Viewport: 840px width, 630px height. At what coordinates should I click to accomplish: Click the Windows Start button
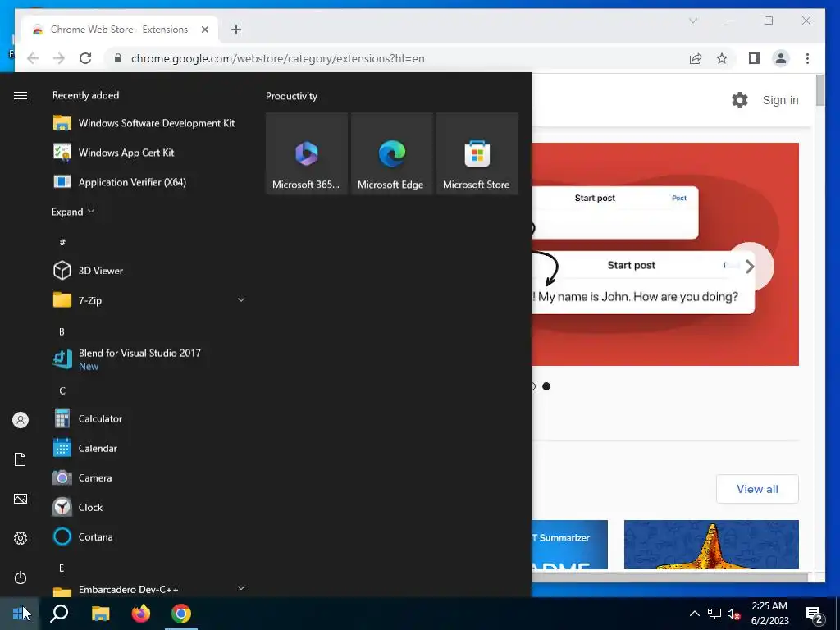[20, 614]
